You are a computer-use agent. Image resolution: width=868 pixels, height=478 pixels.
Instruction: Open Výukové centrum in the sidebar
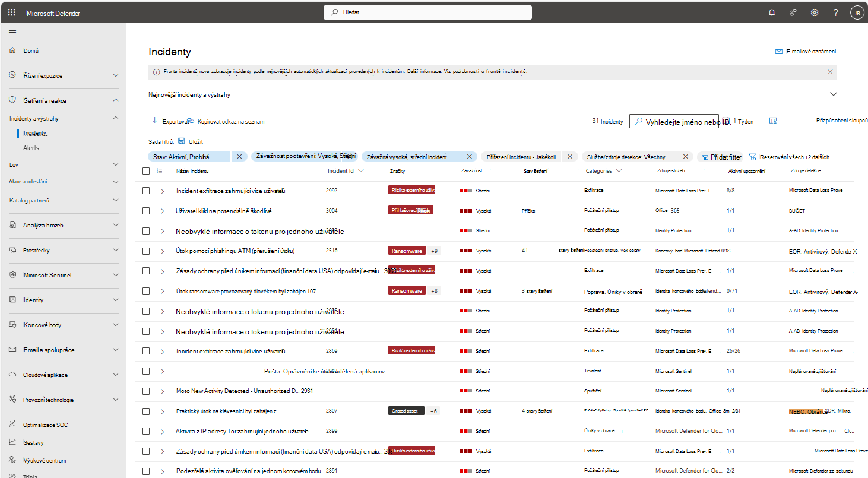45,460
